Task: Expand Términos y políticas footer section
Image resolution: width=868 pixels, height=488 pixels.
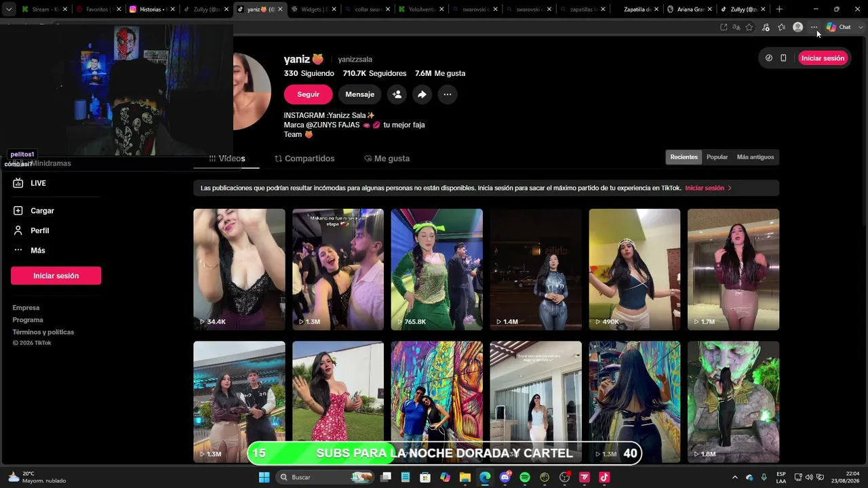Action: [x=43, y=332]
